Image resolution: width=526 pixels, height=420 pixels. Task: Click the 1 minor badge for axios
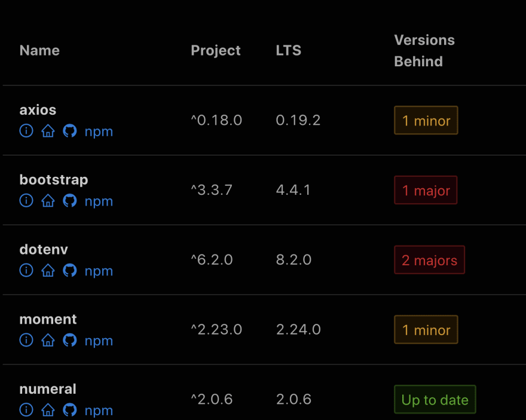tap(426, 120)
